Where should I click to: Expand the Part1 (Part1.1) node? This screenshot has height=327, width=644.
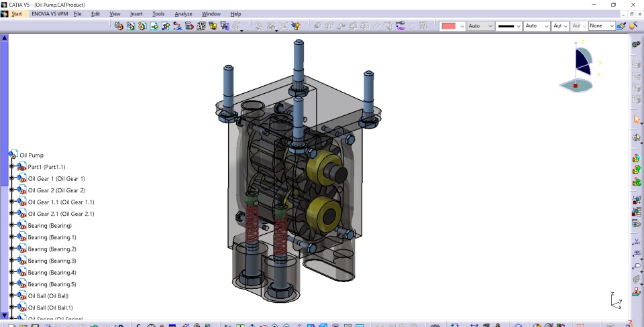point(12,167)
